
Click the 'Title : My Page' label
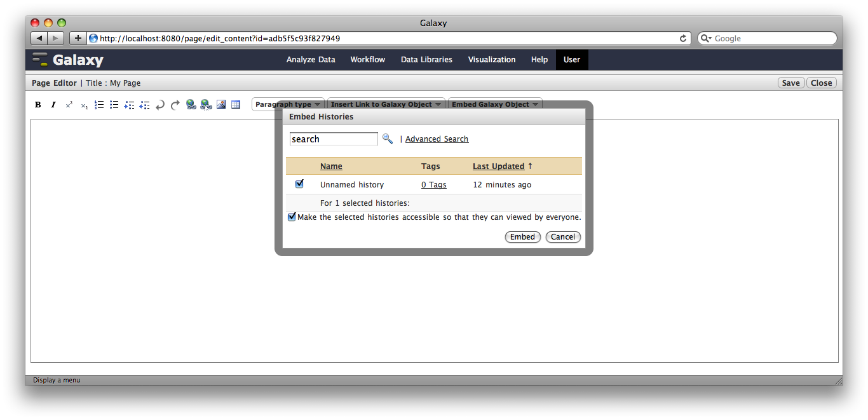(113, 83)
